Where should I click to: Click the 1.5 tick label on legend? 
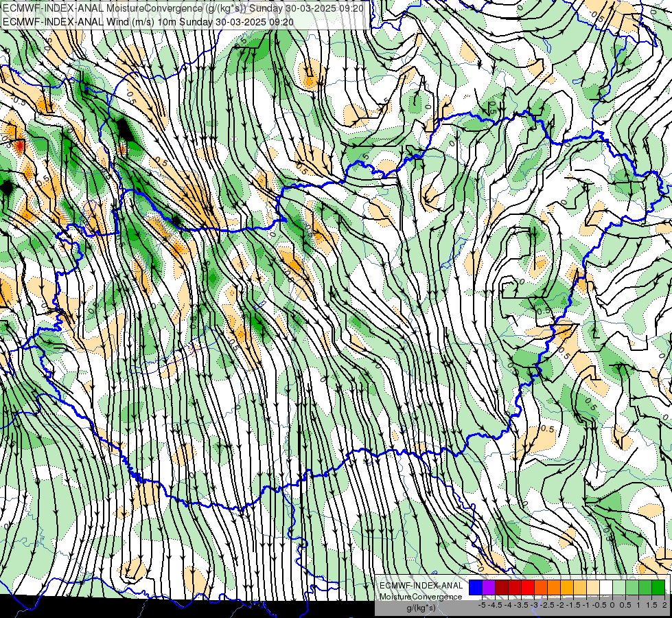pyautogui.click(x=651, y=605)
